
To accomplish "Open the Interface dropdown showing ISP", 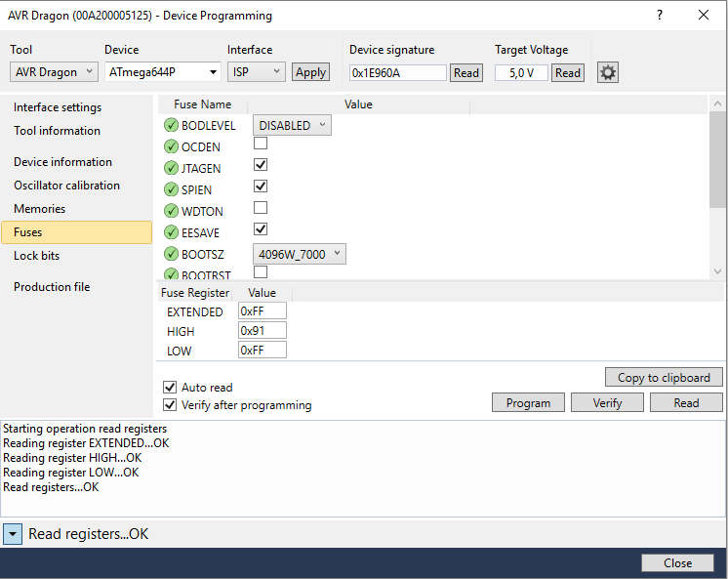I will [257, 72].
